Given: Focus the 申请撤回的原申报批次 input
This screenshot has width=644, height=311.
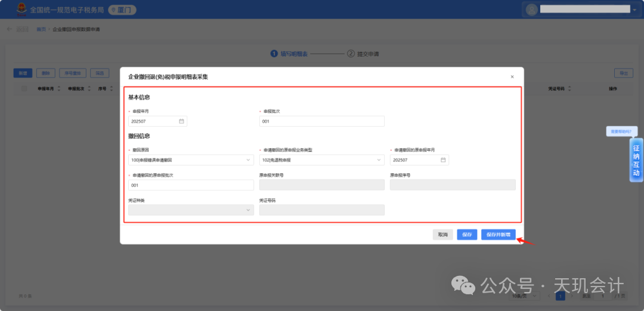Looking at the screenshot, I should click(x=191, y=185).
